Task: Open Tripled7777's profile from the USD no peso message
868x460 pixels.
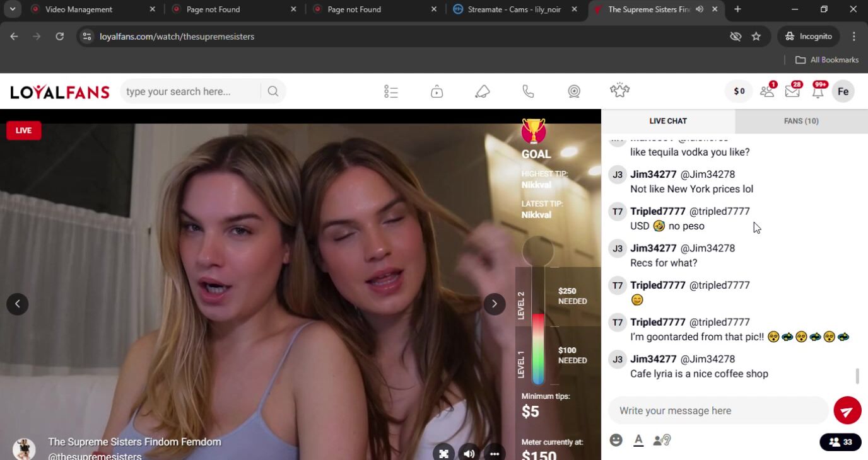Action: pos(658,211)
